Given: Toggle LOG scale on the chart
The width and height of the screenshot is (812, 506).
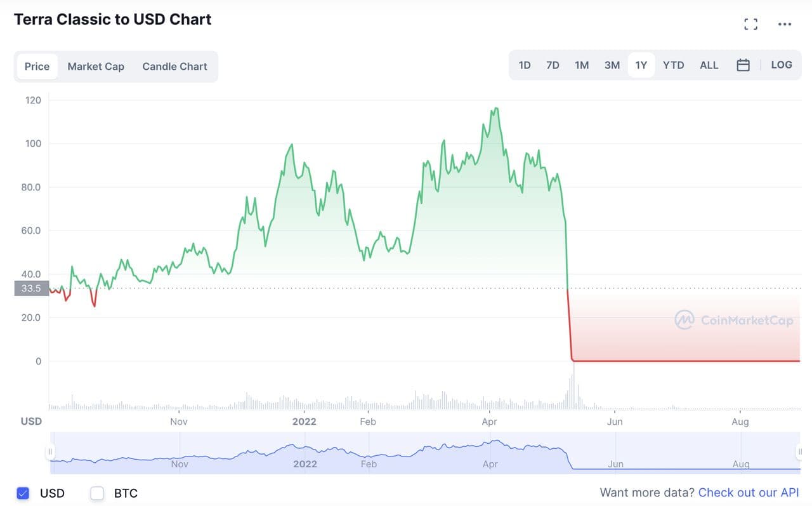Looking at the screenshot, I should (x=782, y=65).
